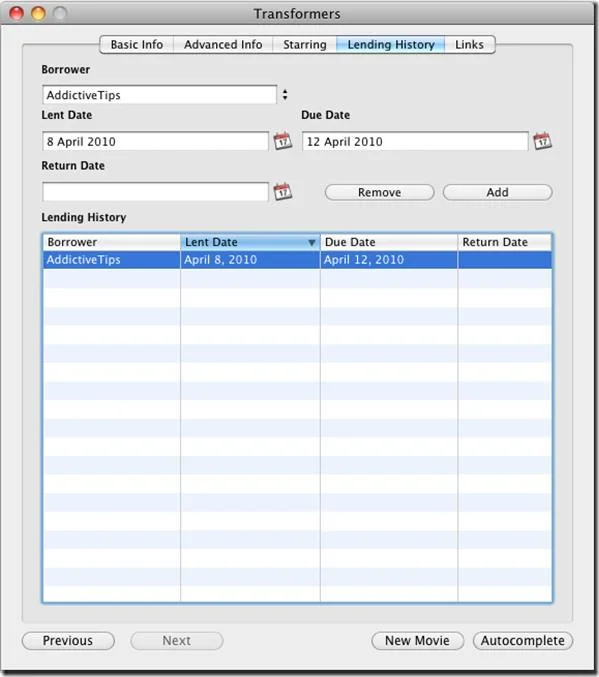The height and width of the screenshot is (677, 599).
Task: Open the Links tab
Action: [469, 44]
